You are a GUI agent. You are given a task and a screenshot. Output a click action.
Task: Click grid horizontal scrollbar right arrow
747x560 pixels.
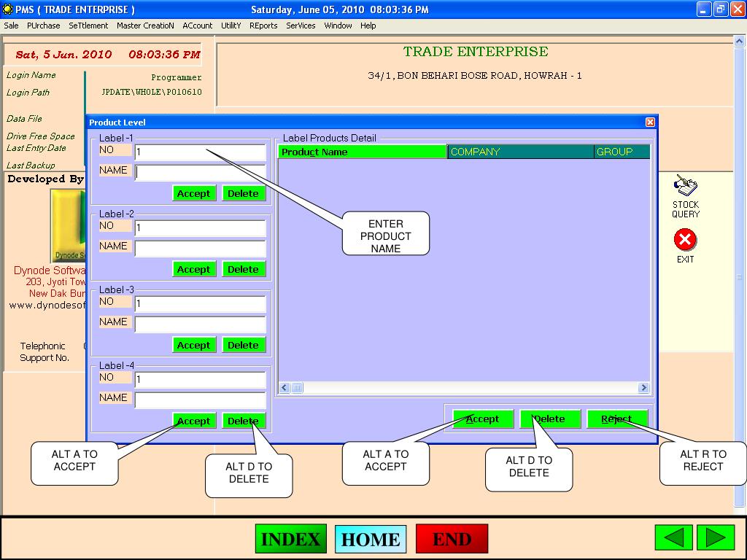coord(643,387)
